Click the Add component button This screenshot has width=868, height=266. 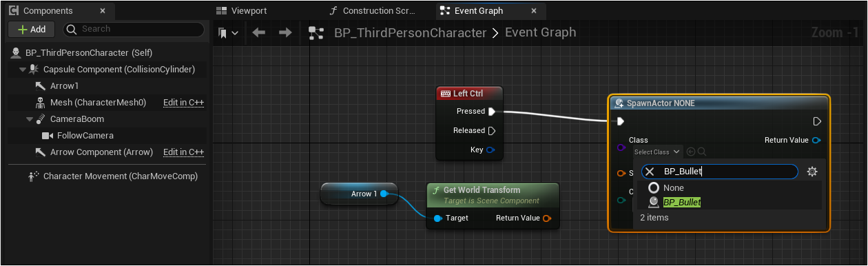pos(31,29)
